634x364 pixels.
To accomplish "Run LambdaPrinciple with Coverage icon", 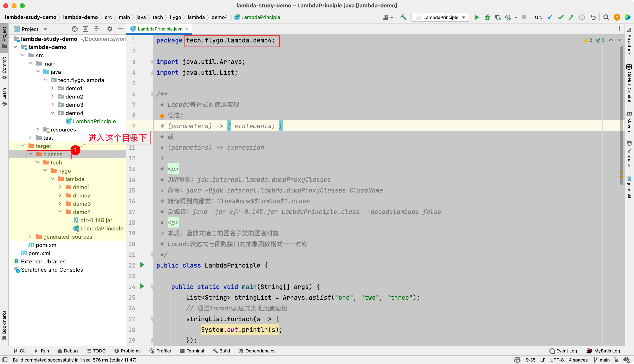I will tap(498, 17).
